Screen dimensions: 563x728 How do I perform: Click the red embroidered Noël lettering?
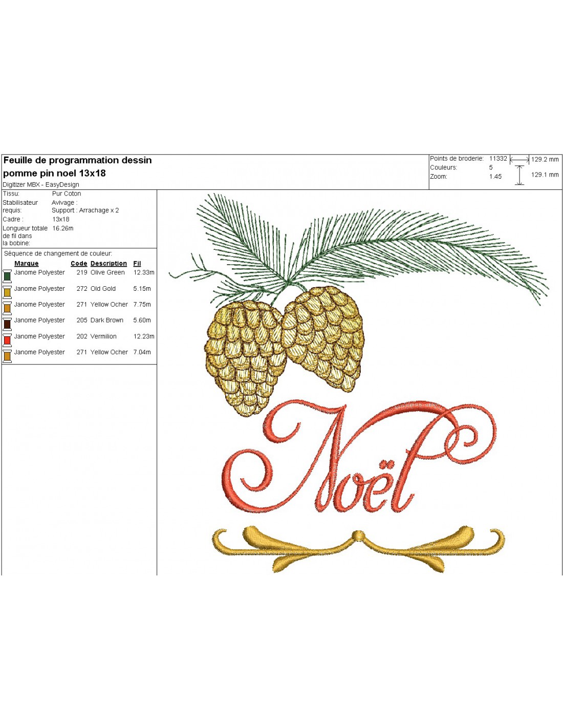click(358, 461)
